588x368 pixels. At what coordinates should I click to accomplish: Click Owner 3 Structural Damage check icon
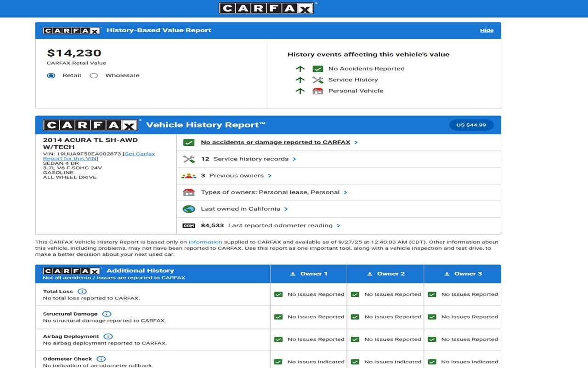pyautogui.click(x=432, y=317)
